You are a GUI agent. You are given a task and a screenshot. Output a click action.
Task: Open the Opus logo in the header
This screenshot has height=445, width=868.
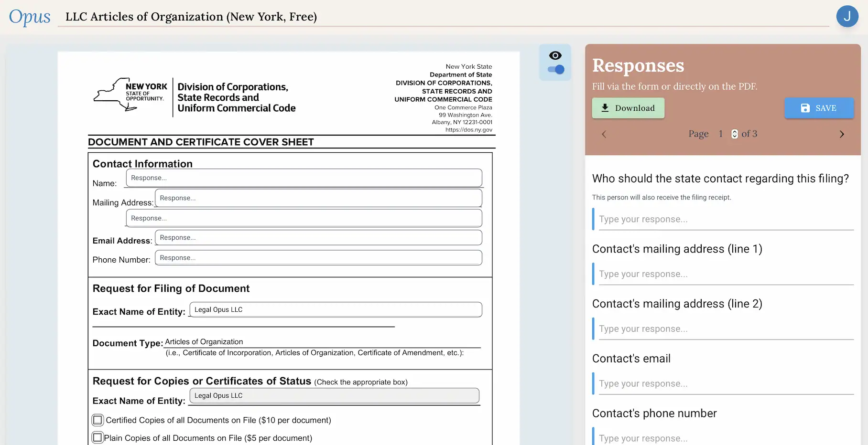29,16
